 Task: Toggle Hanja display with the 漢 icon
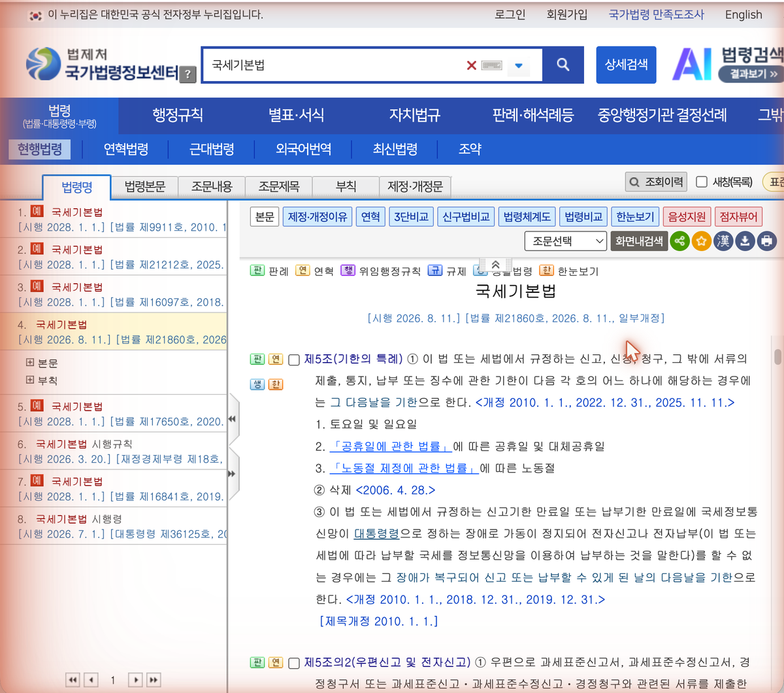(723, 241)
